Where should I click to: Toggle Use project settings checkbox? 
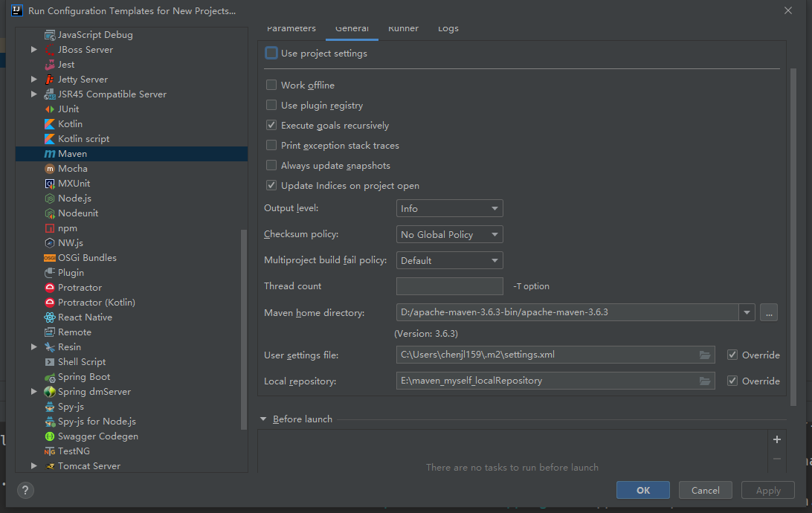click(x=271, y=54)
